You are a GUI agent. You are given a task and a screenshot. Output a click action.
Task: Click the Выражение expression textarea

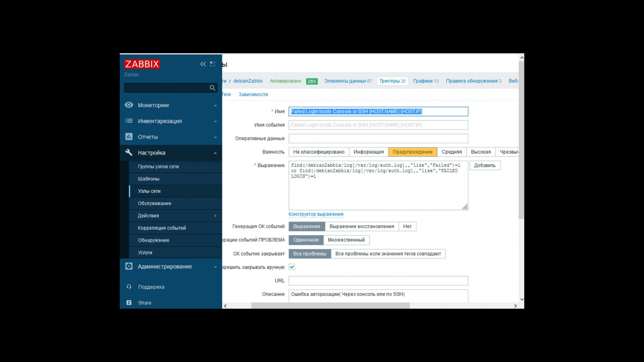379,185
